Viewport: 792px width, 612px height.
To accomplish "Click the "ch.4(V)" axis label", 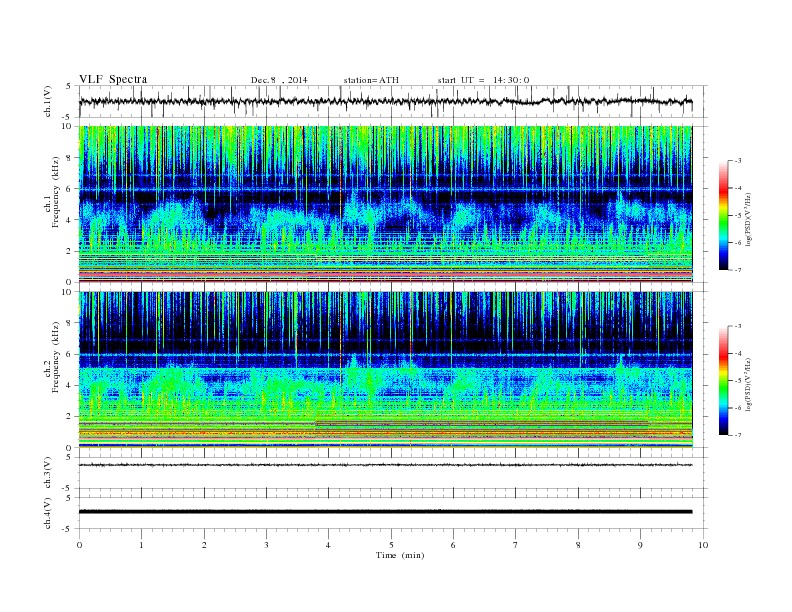I will (x=48, y=514).
